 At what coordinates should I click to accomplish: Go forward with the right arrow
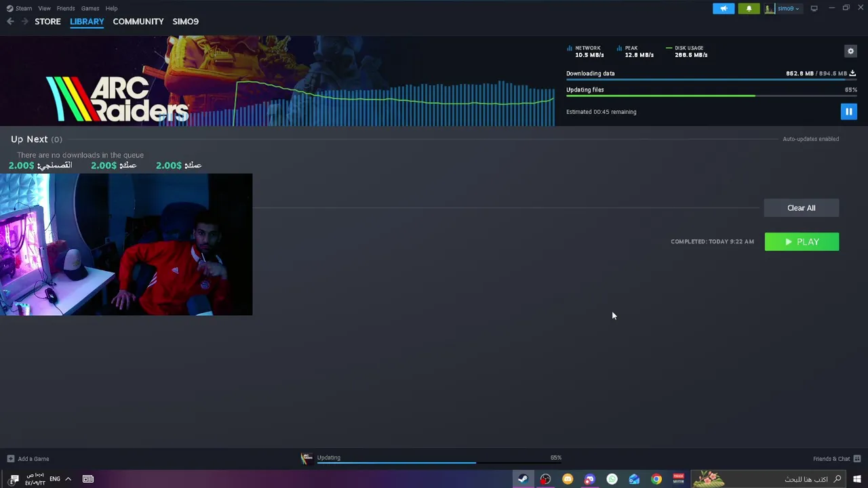tap(24, 22)
